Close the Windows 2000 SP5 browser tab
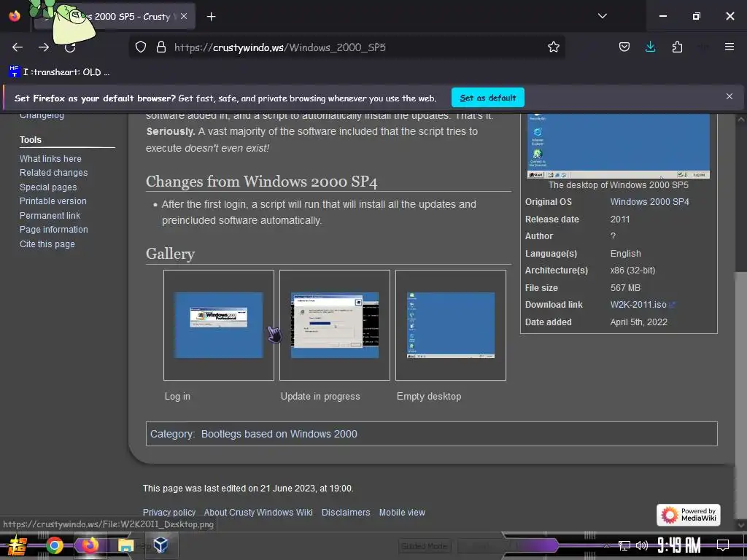The height and width of the screenshot is (560, 747). click(x=184, y=16)
